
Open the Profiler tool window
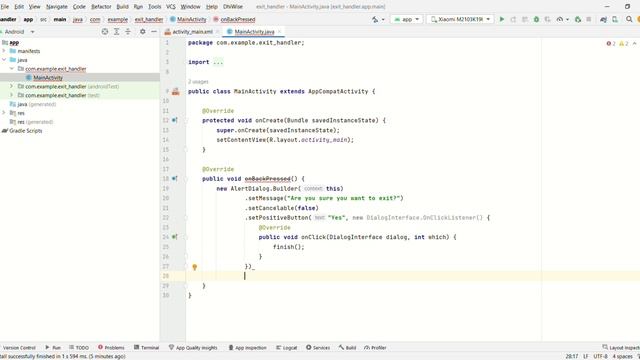(x=375, y=347)
